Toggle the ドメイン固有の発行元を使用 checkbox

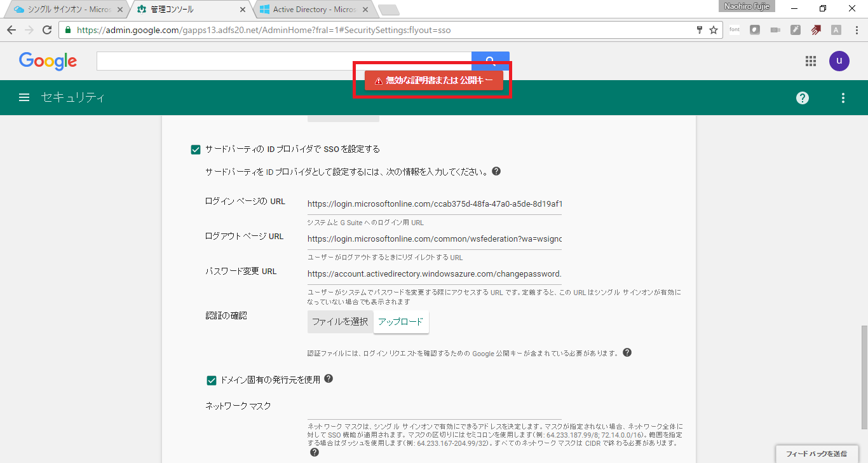[212, 380]
